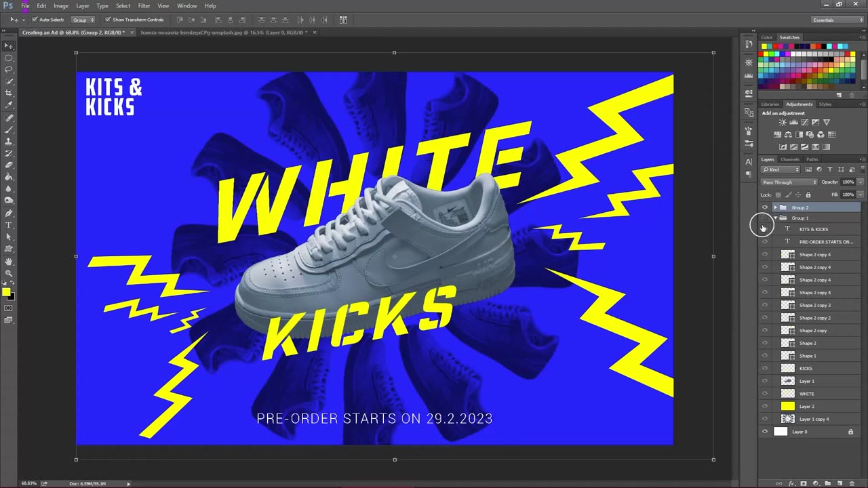Lock transparent pixels icon

[x=778, y=195]
